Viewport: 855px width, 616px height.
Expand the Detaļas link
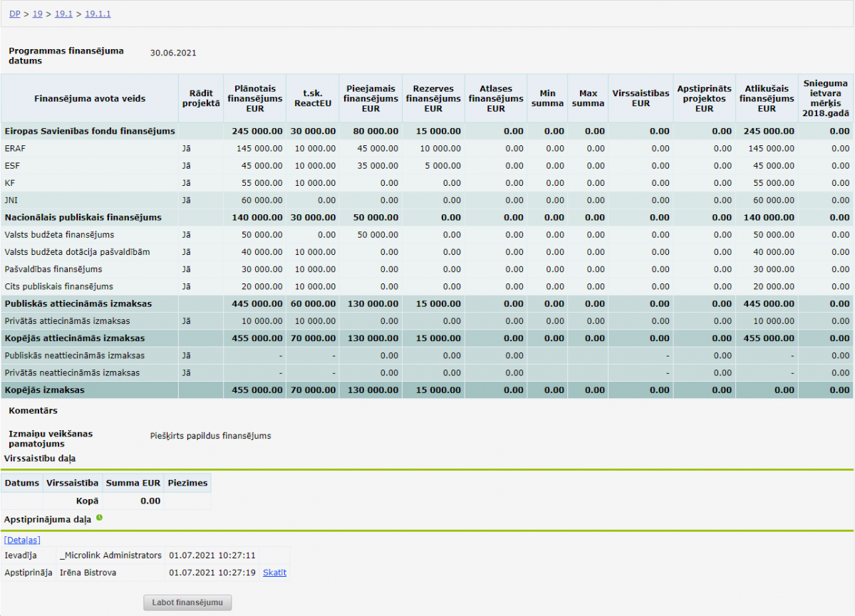pyautogui.click(x=22, y=541)
